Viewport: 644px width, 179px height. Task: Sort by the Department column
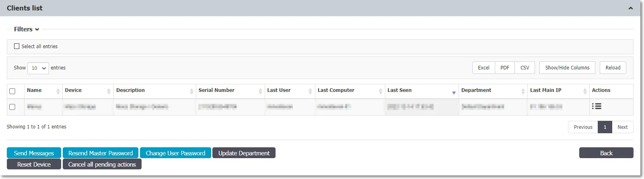click(493, 91)
